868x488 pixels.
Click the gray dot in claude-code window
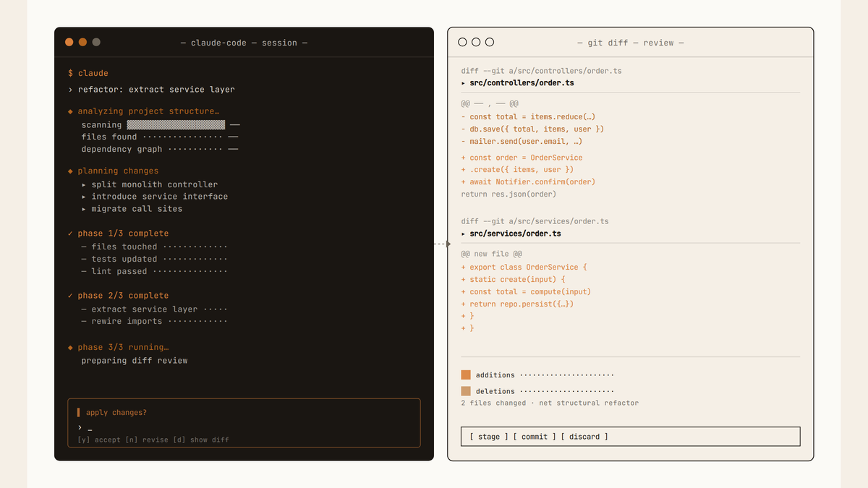(96, 42)
